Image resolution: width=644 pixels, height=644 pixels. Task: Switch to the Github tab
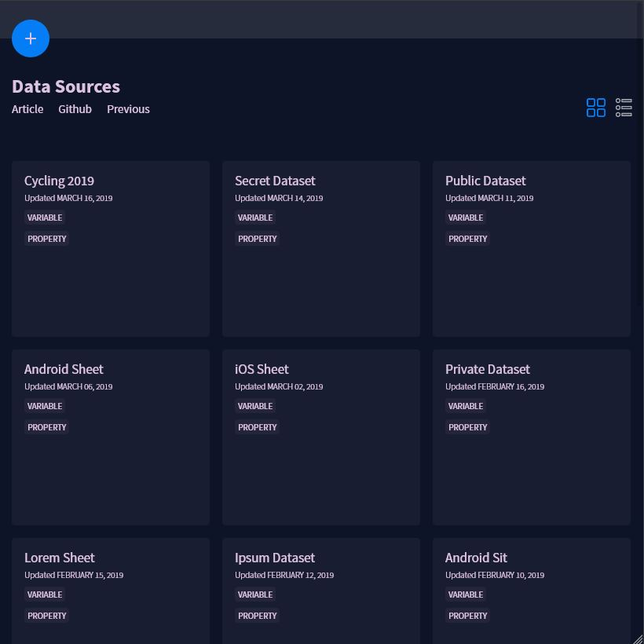point(75,108)
